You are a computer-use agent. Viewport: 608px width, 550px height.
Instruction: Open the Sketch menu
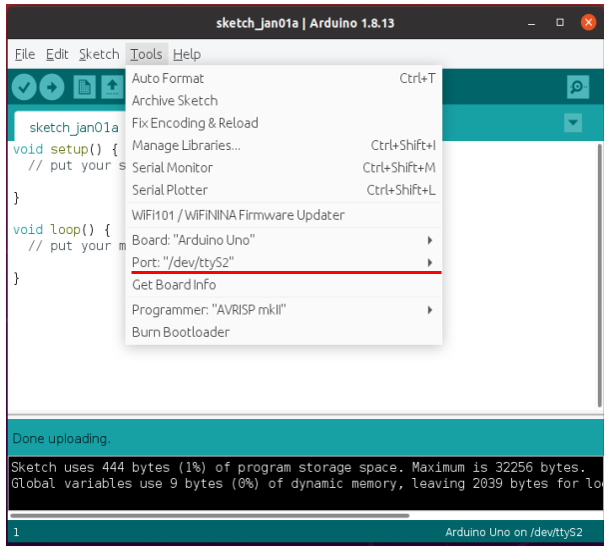99,54
